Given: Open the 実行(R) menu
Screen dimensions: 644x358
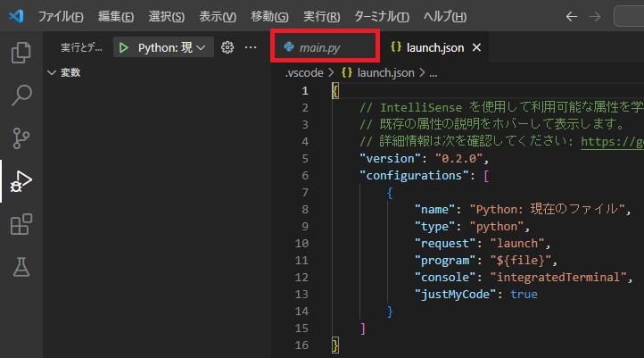Looking at the screenshot, I should [322, 17].
